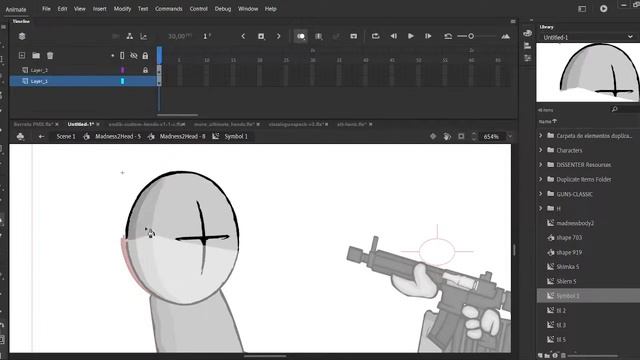640x360 pixels.
Task: Navigate to Madness2Head - 5 in breadcrumb
Action: (x=118, y=136)
